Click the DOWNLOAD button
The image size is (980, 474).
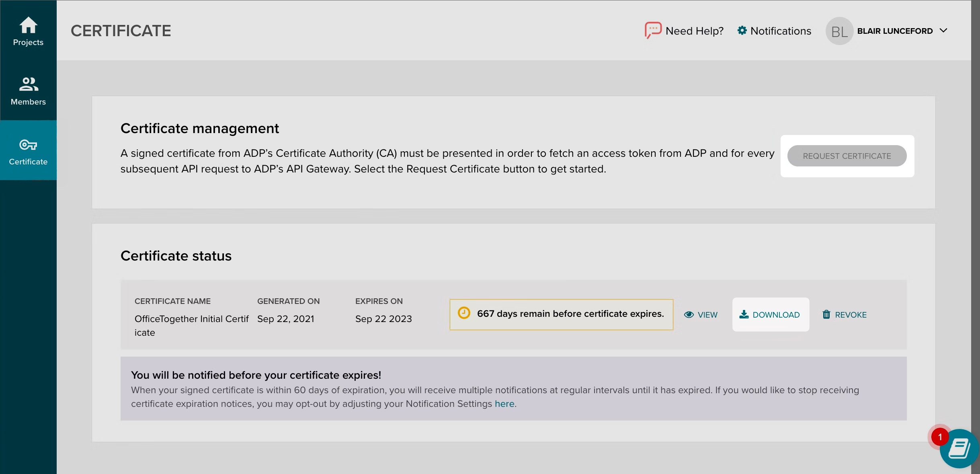click(x=771, y=314)
